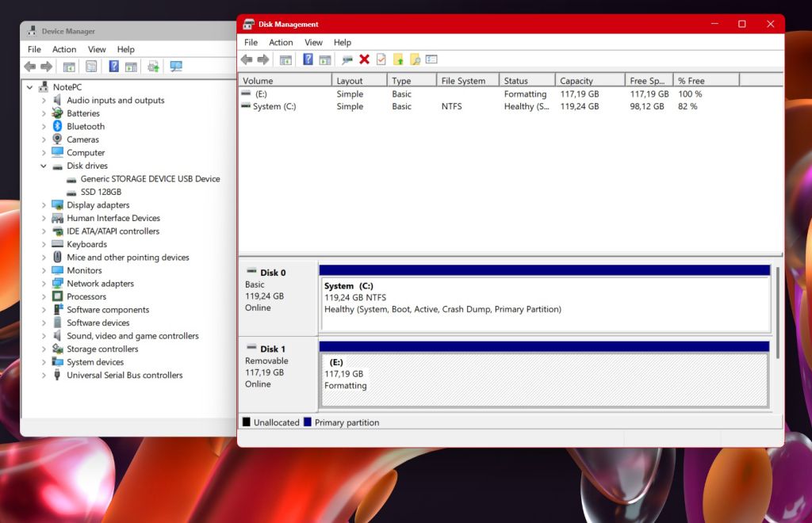Screen dimensions: 812x523
Task: Click the update driver icon in Device Manager
Action: [x=153, y=67]
